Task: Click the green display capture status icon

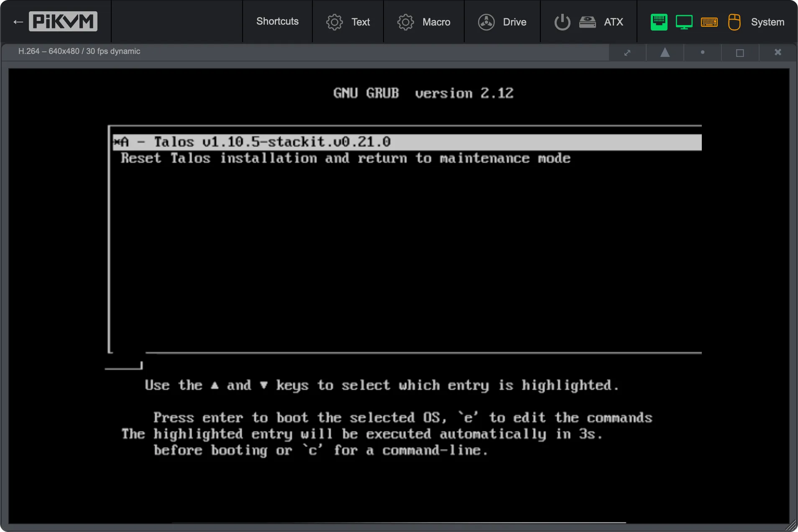Action: pyautogui.click(x=684, y=22)
